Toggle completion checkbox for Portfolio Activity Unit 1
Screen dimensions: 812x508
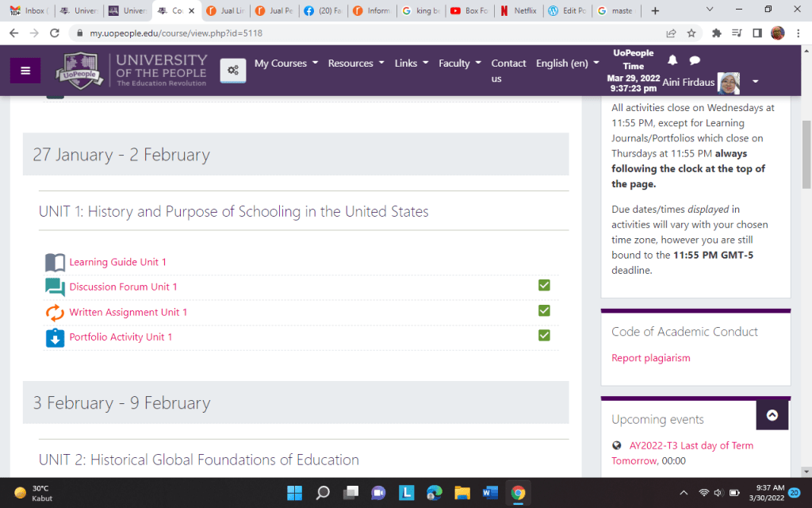[x=544, y=335]
